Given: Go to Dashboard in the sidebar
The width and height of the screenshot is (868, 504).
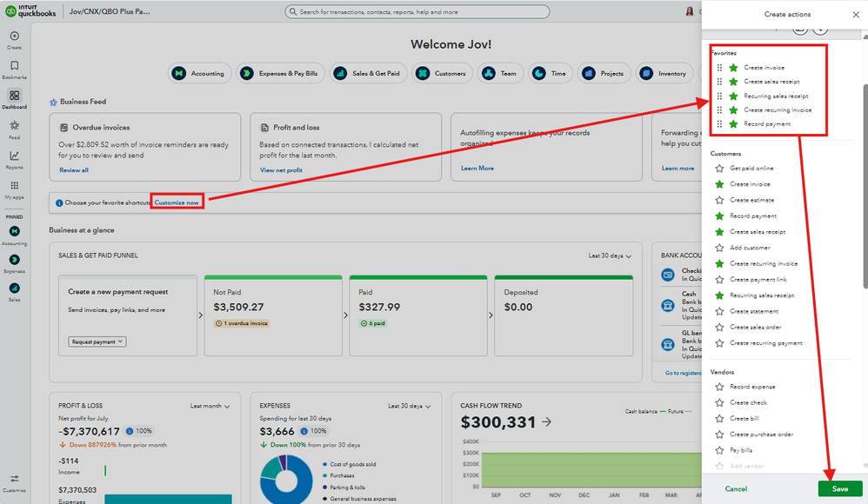Looking at the screenshot, I should tap(15, 99).
